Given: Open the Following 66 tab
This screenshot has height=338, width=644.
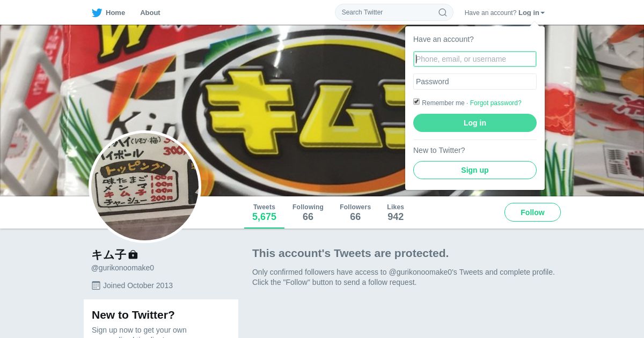Looking at the screenshot, I should pyautogui.click(x=308, y=212).
